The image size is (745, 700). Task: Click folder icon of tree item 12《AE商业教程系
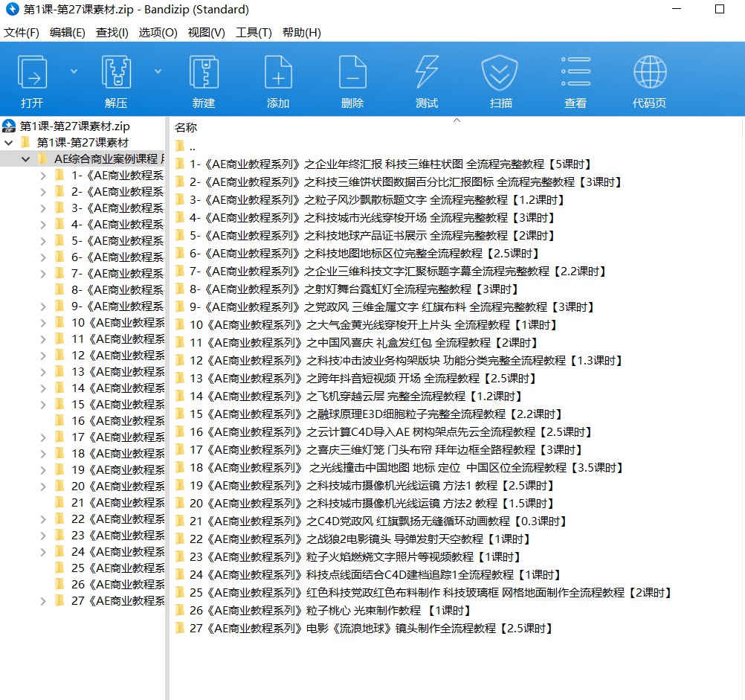point(60,356)
